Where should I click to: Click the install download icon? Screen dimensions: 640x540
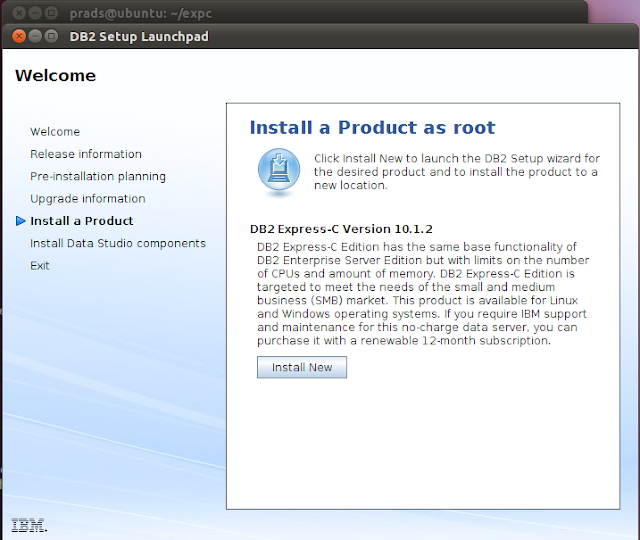(279, 171)
